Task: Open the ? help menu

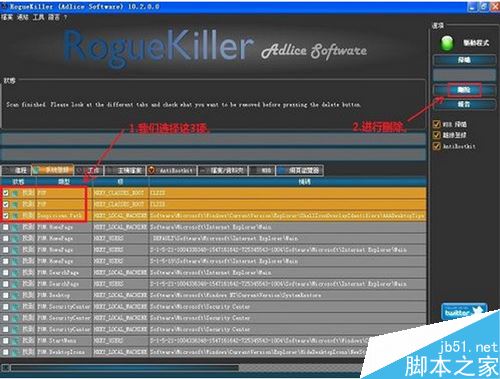Action: click(x=65, y=17)
